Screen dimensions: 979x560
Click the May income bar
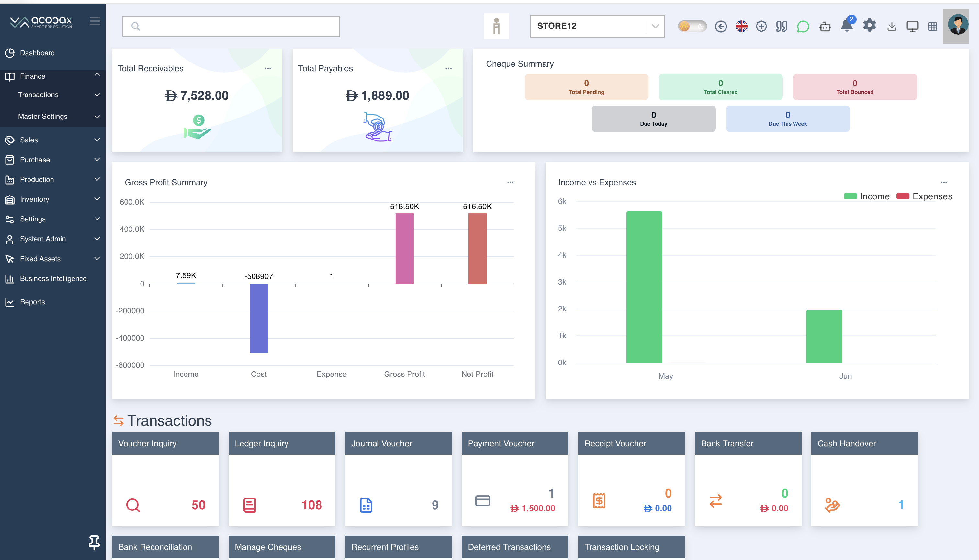point(644,286)
